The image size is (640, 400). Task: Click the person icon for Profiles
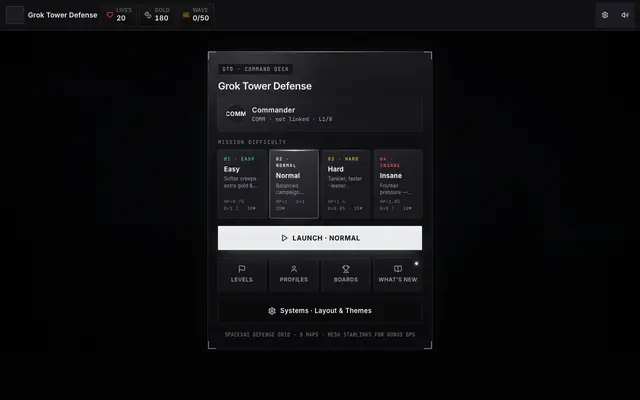tap(294, 269)
